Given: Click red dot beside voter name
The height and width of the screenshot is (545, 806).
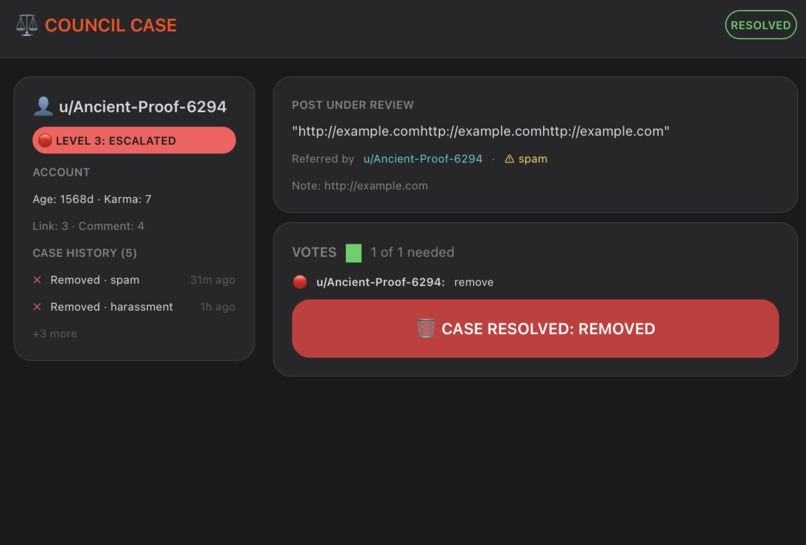Looking at the screenshot, I should coord(300,282).
